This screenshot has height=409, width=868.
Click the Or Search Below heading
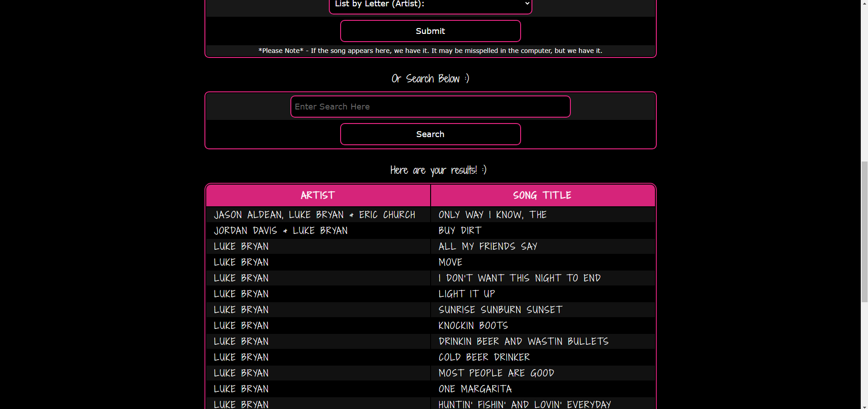click(x=430, y=79)
